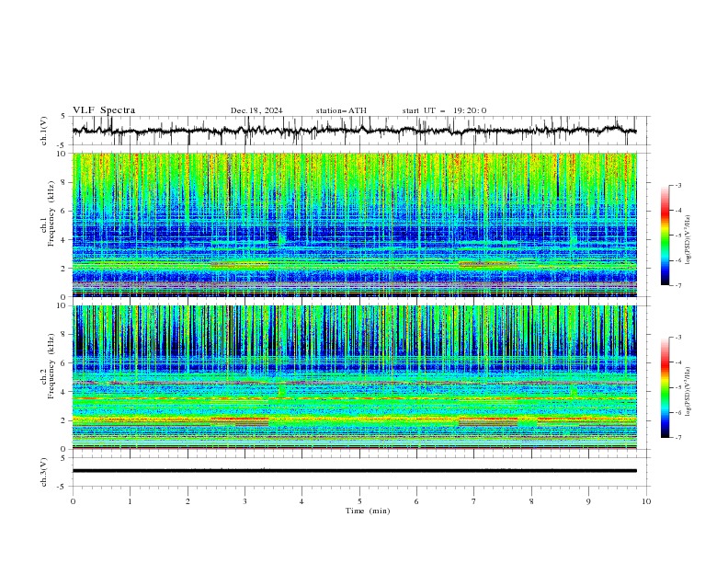Click the "-7" label on ch.1 color bar

pyautogui.click(x=678, y=285)
